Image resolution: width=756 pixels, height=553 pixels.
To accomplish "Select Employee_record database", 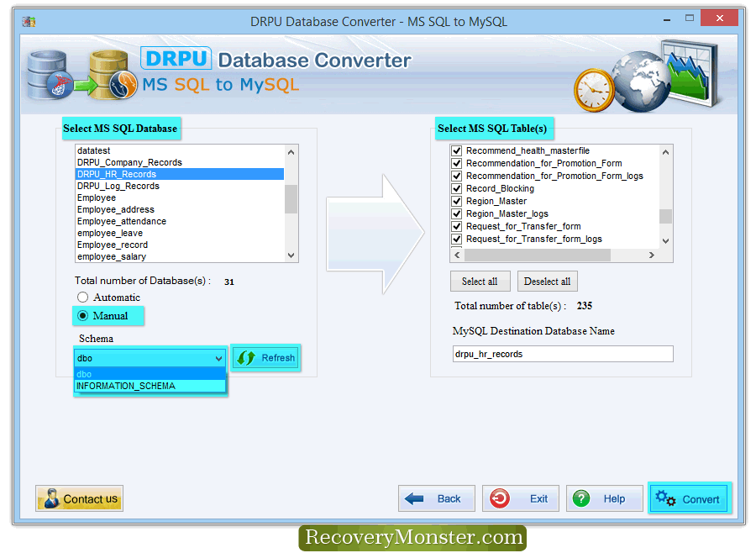I will pyautogui.click(x=180, y=245).
